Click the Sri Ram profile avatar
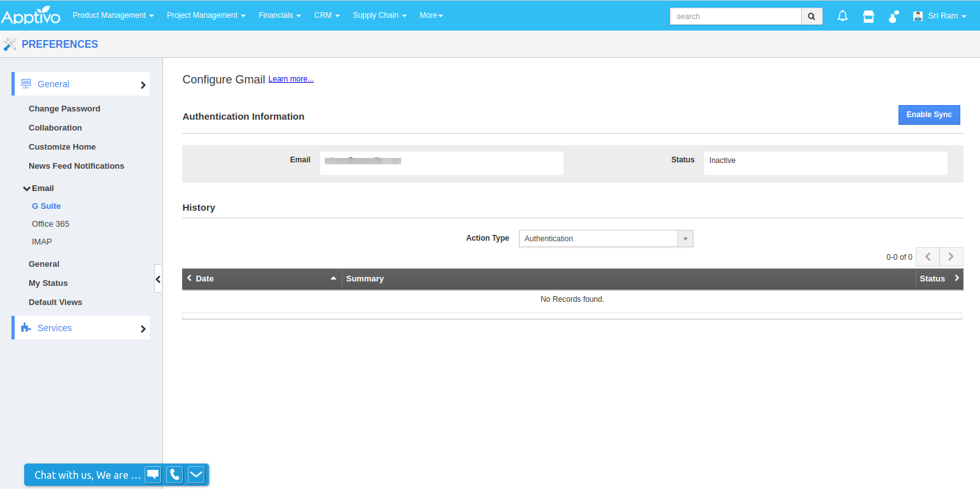Screen dimensions: 980x489 [918, 16]
